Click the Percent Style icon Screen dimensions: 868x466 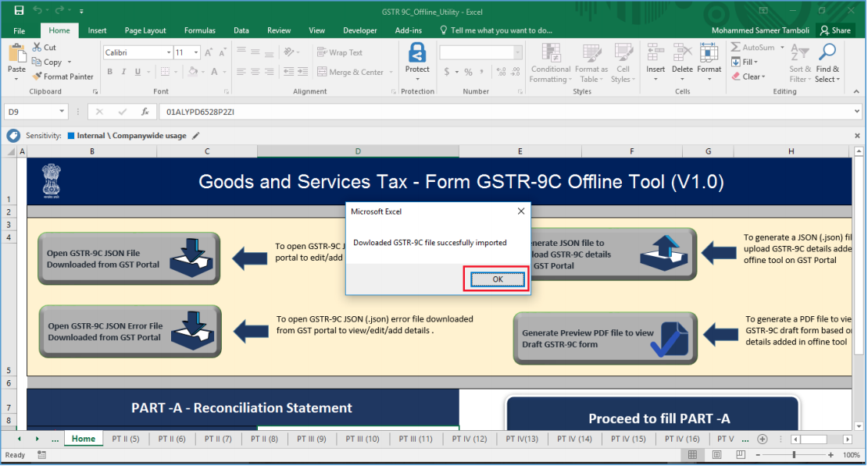[x=468, y=72]
